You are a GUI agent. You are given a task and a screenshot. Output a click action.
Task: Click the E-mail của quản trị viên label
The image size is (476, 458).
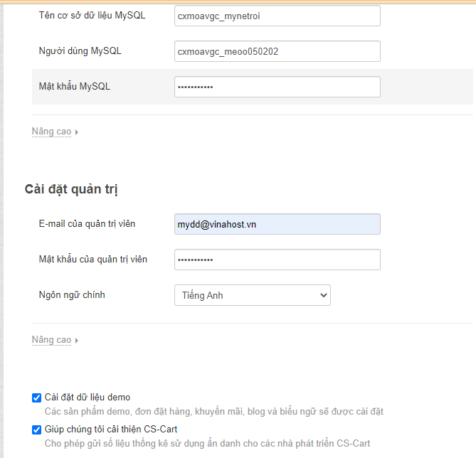coord(87,223)
